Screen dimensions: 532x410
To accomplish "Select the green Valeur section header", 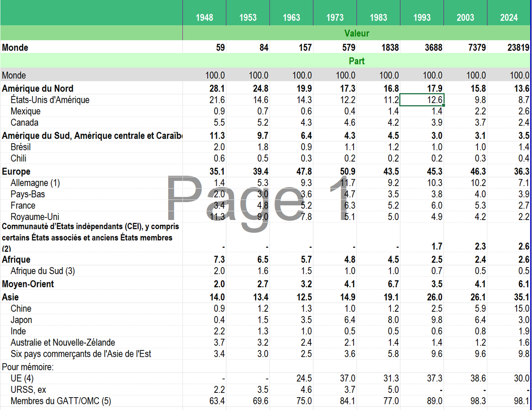I will [x=356, y=33].
